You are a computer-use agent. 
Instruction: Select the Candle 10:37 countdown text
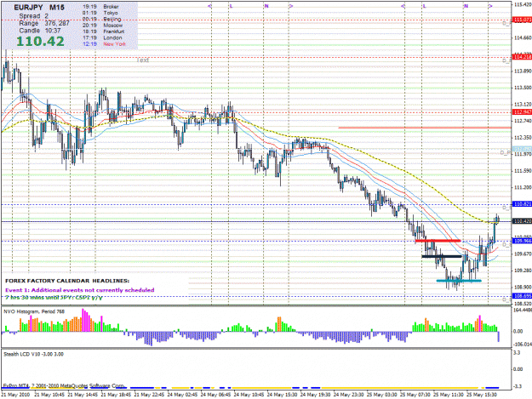click(40, 31)
